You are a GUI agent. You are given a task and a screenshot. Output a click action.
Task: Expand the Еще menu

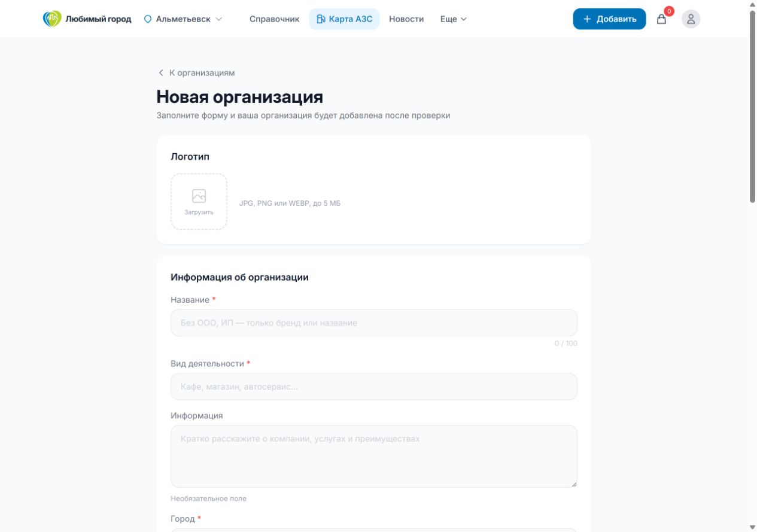coord(454,19)
